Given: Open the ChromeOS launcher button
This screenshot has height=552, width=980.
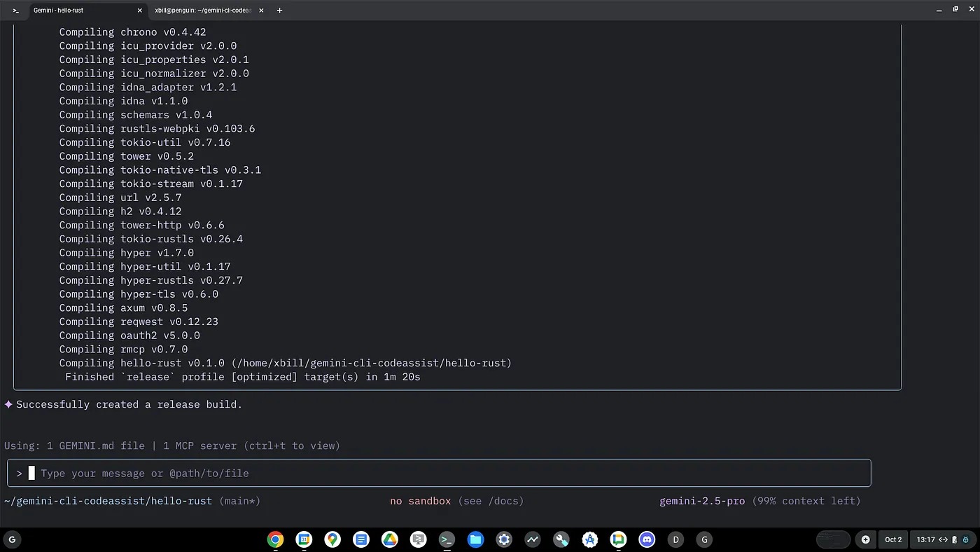Looking at the screenshot, I should point(12,539).
